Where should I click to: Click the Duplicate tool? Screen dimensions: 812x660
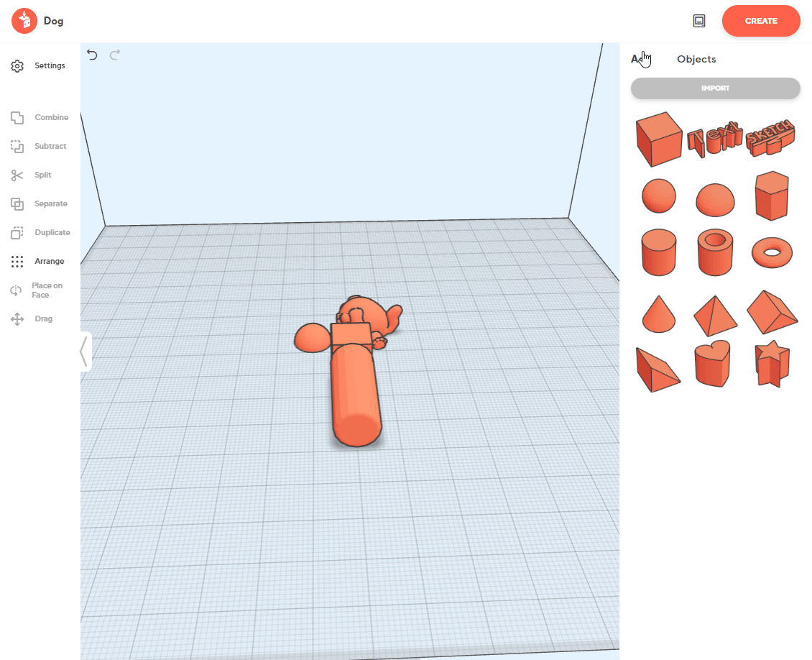tap(40, 233)
